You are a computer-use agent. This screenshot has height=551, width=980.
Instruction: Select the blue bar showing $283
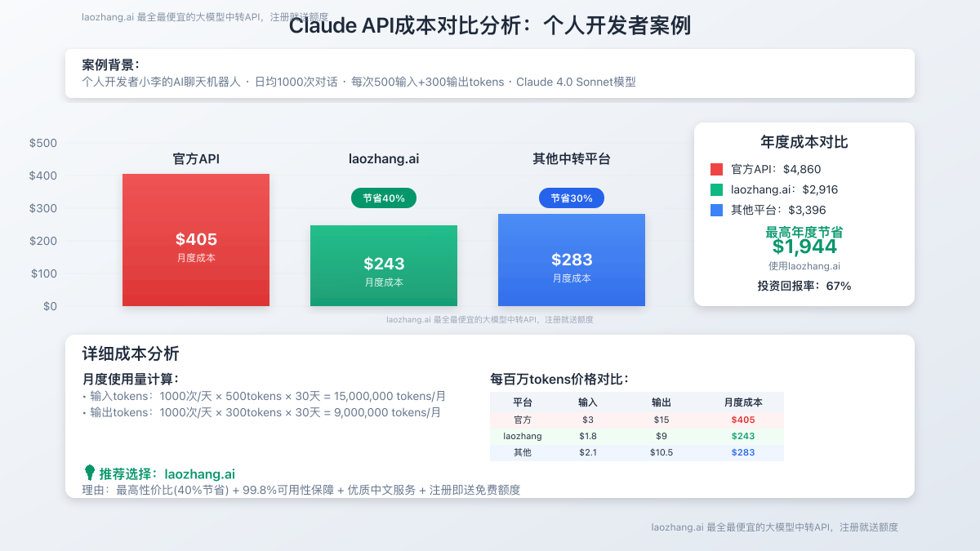click(572, 260)
